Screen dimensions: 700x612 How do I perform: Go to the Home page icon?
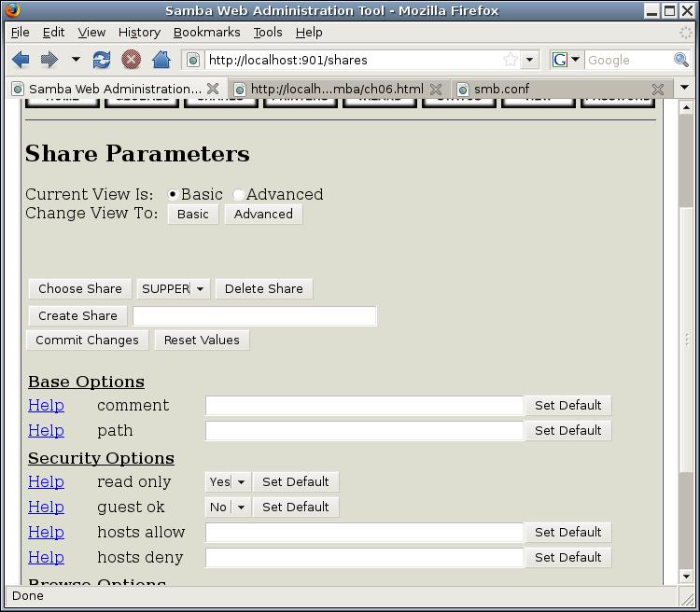(161, 60)
